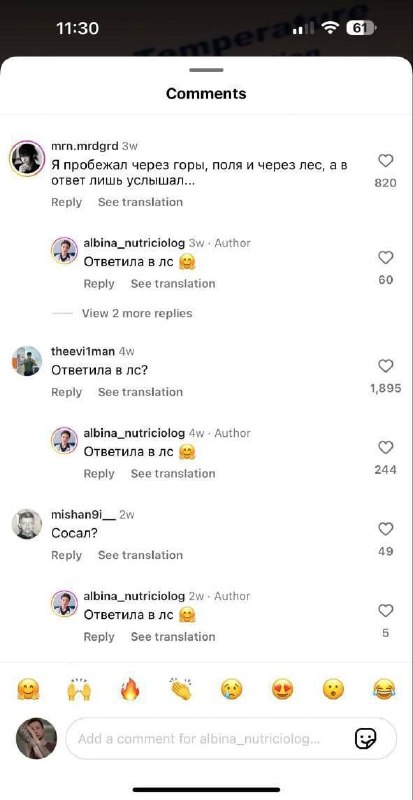Like mishan9i__'s comment with 49 likes
This screenshot has height=800, width=413.
point(385,529)
